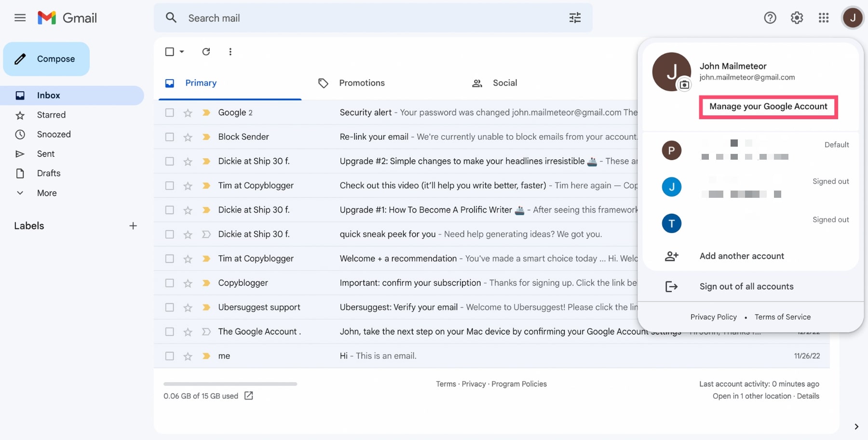
Task: Open the Starred folder
Action: [72, 115]
